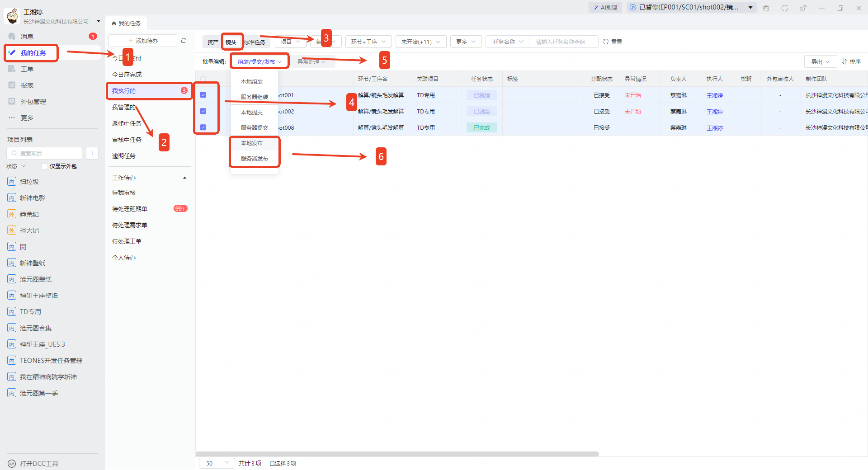Click the pin window icon in title bar
868x470 pixels.
803,8
